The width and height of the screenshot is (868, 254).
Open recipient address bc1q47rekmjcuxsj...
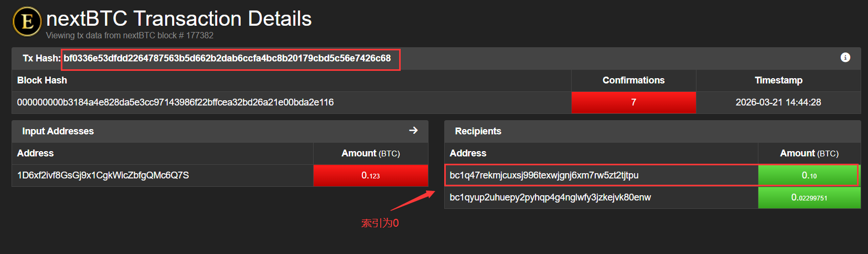(x=544, y=175)
